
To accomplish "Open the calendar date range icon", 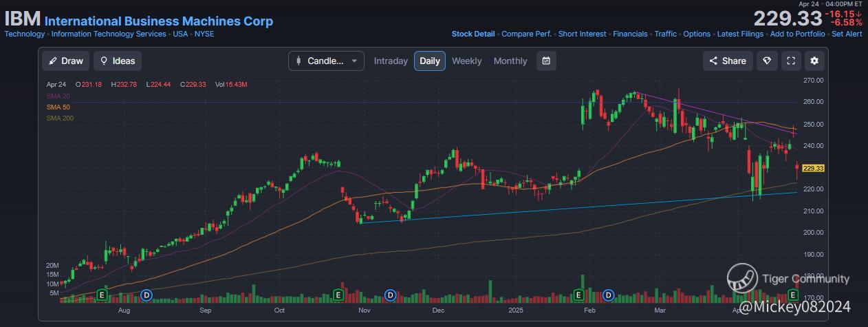I will (x=546, y=61).
